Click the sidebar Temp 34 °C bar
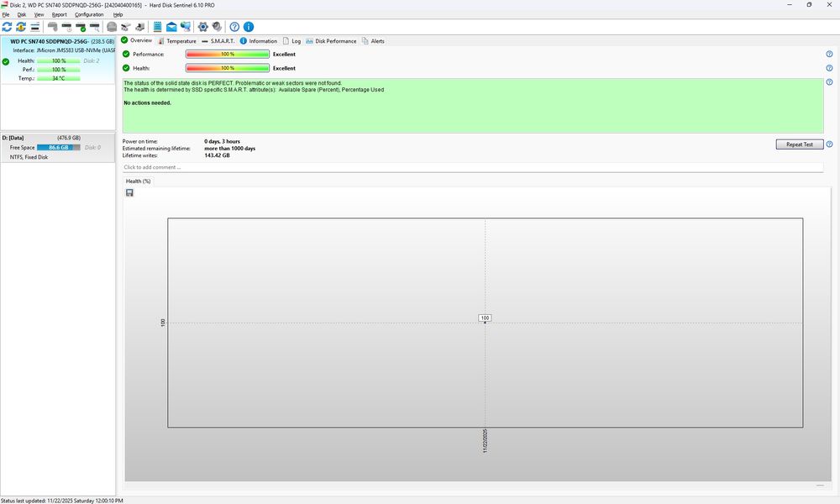The width and height of the screenshot is (840, 504). coord(59,78)
